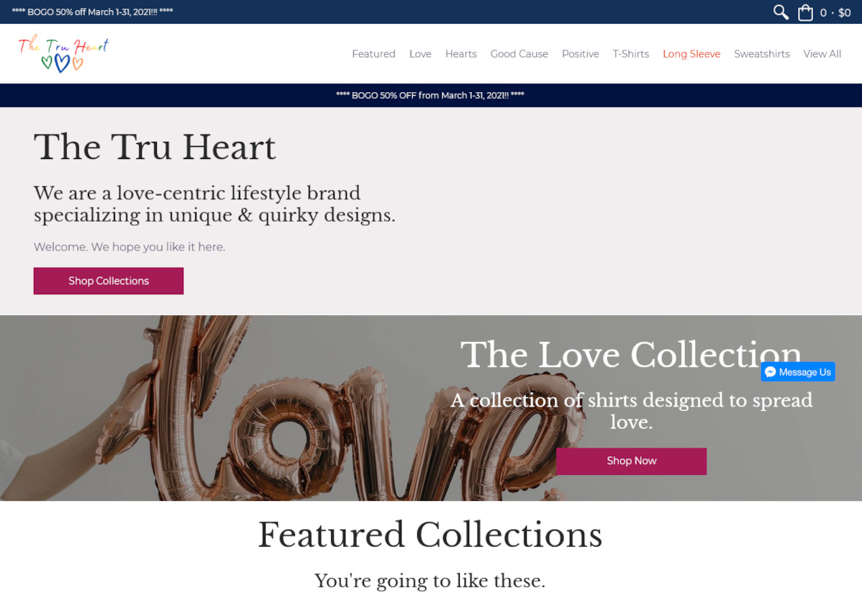The image size is (862, 616).
Task: Open the Sweatshirts category
Action: pyautogui.click(x=761, y=54)
